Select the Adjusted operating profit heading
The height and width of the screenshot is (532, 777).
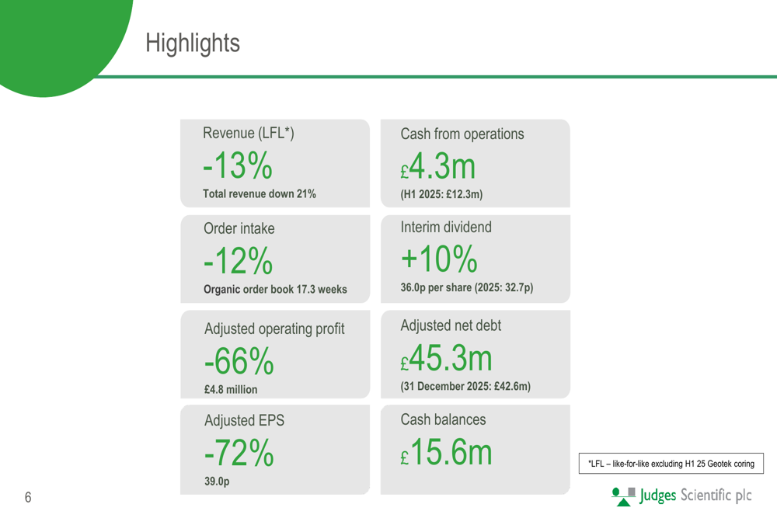[274, 329]
